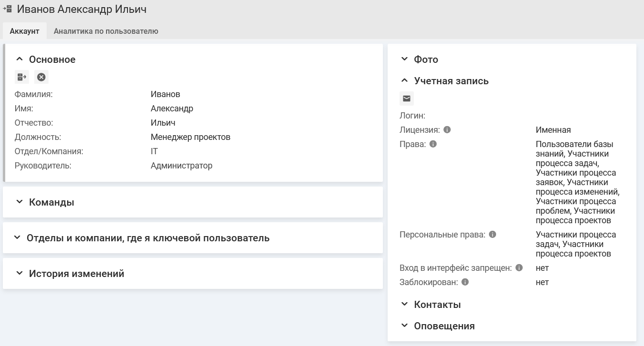
Task: Switch to Аналитика по пользователю tab
Action: click(106, 31)
